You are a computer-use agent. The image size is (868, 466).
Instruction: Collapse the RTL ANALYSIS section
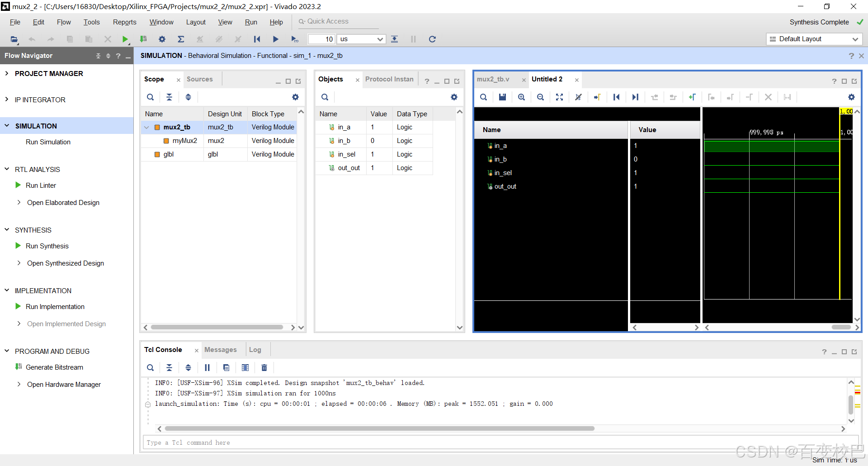point(7,169)
